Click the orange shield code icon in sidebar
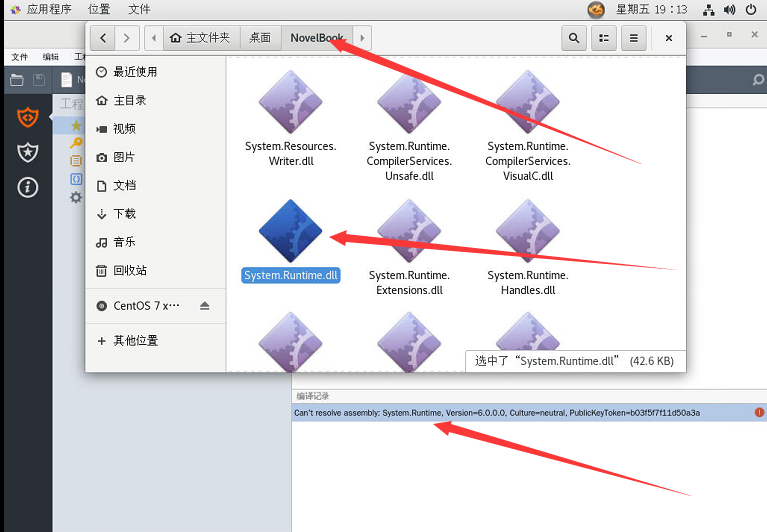The height and width of the screenshot is (532, 767). (x=28, y=117)
